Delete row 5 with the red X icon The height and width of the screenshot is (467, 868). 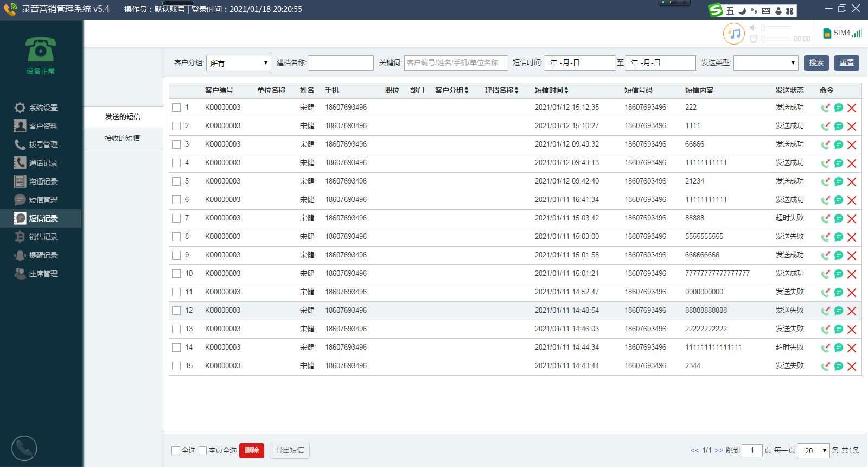[852, 182]
